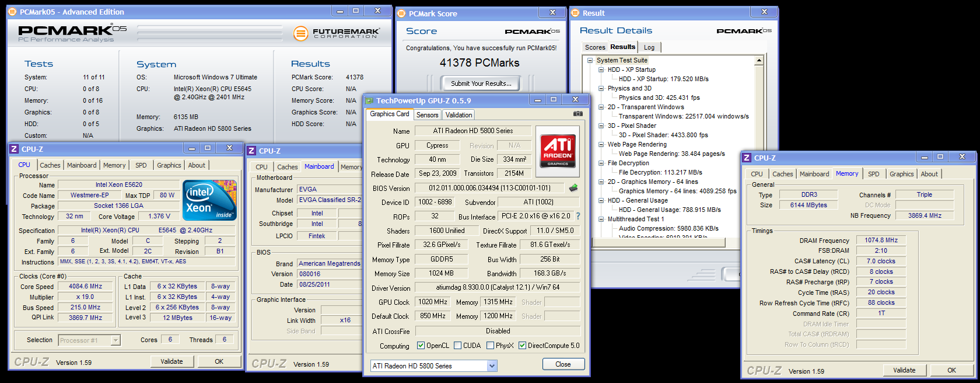The height and width of the screenshot is (383, 980).
Task: Open Graphics tab in CPU-Z processor window
Action: point(169,165)
